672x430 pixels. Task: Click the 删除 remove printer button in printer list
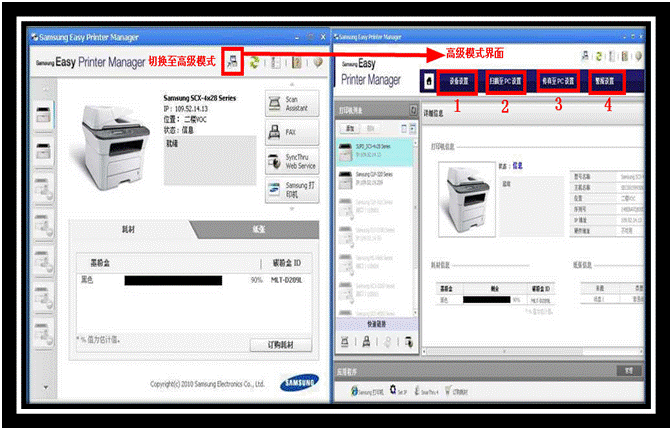point(370,128)
